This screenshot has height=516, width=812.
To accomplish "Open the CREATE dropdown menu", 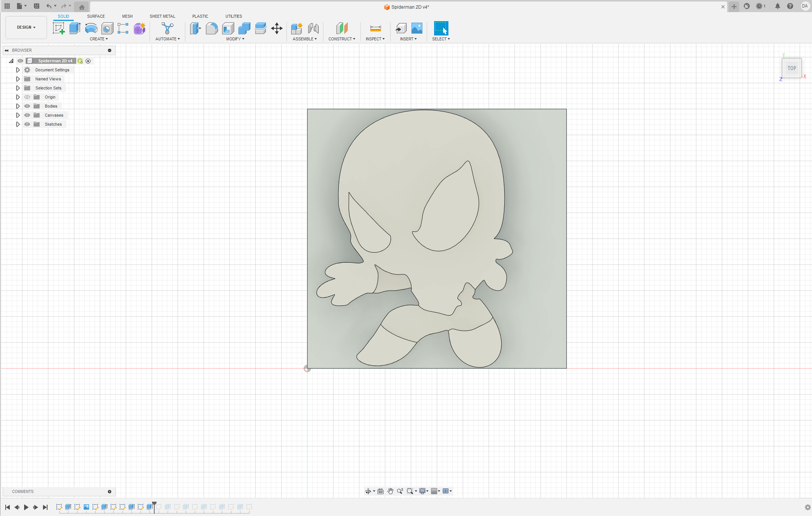I will pos(98,39).
